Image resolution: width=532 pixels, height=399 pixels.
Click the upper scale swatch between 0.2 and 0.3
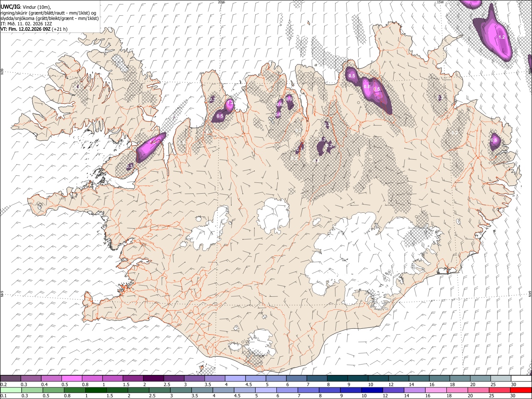pos(10,378)
